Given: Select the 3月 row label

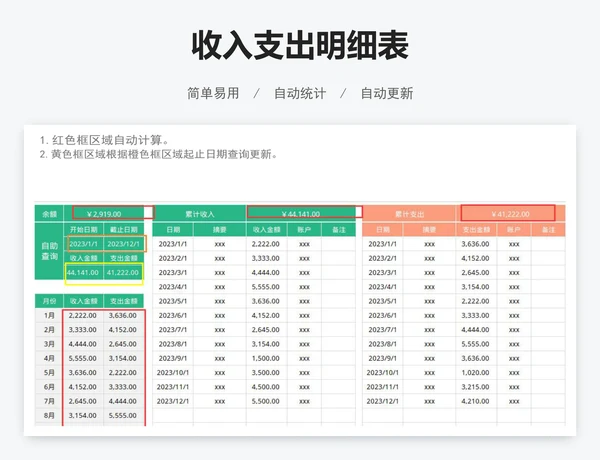Looking at the screenshot, I should (x=49, y=344).
